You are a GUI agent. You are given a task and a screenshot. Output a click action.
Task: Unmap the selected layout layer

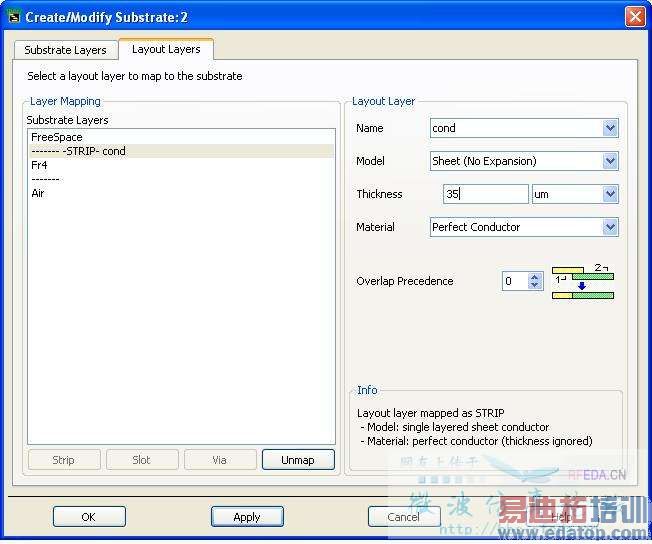(x=298, y=460)
